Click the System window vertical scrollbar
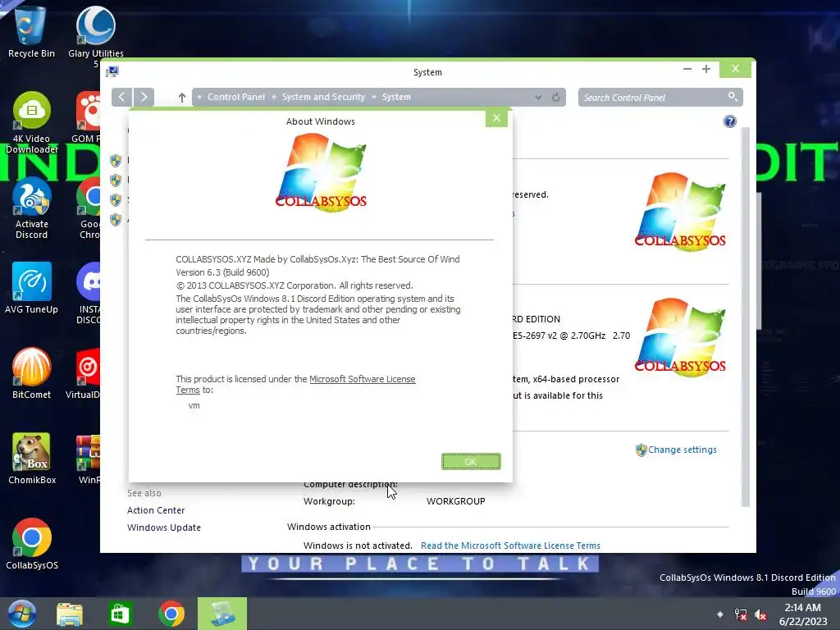 coord(745,316)
